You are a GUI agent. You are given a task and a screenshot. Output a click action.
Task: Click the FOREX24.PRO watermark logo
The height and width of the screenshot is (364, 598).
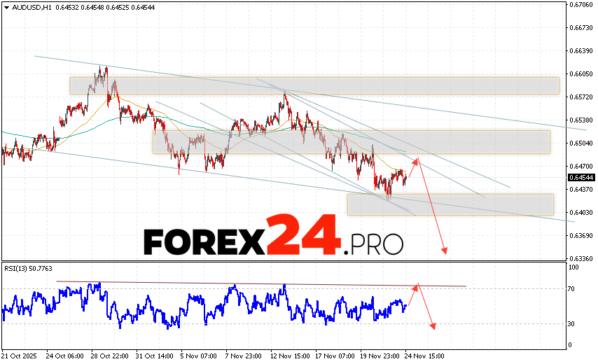tap(273, 242)
